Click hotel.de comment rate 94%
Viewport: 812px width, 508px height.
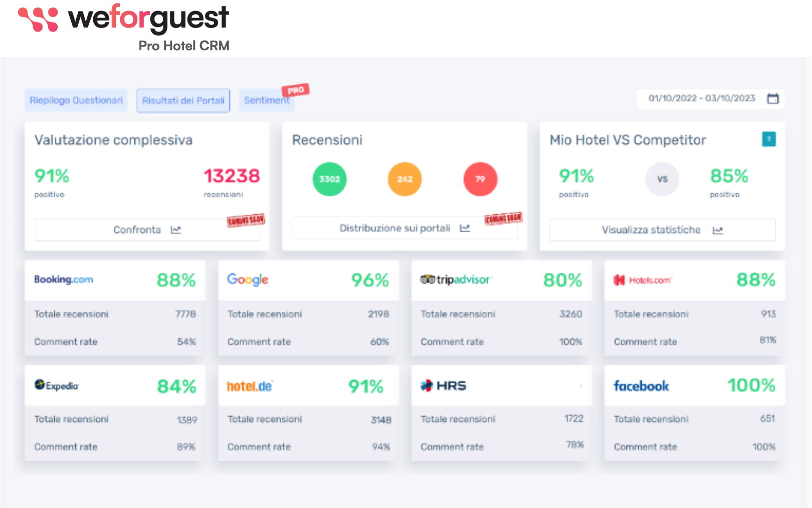pyautogui.click(x=381, y=447)
